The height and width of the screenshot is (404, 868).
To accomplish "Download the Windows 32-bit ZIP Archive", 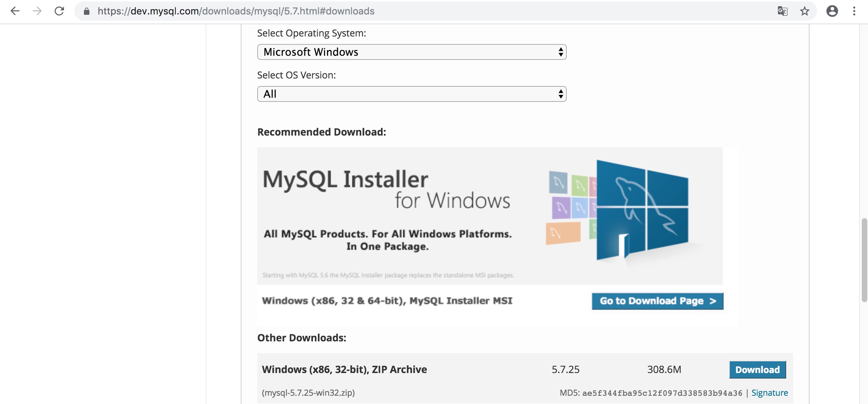I will tap(758, 370).
